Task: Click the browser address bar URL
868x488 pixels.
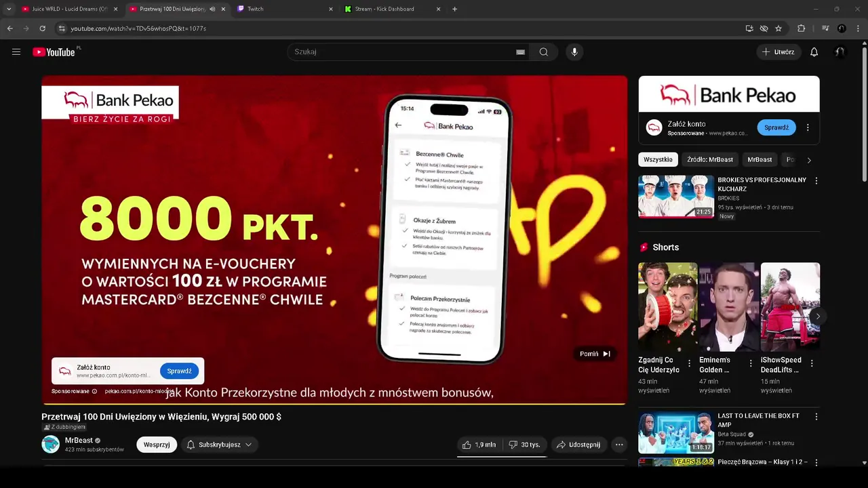Action: pos(138,28)
